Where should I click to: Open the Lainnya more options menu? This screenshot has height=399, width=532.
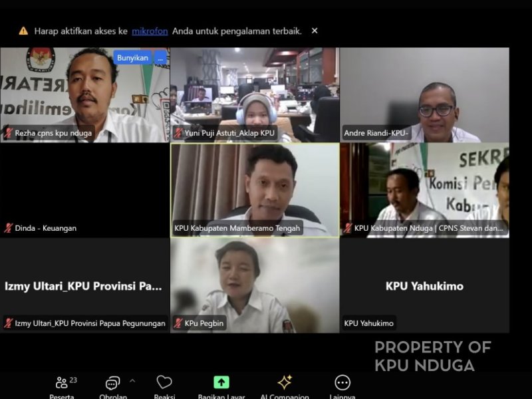point(342,383)
